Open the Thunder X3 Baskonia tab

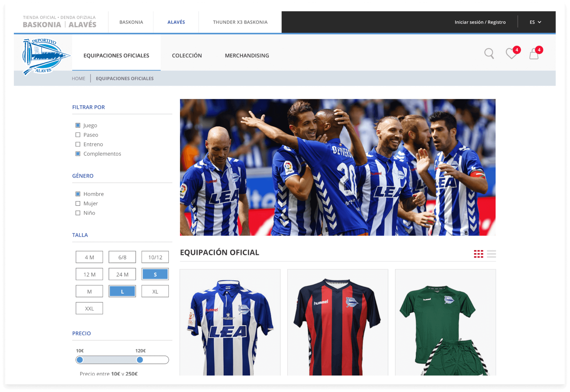tap(240, 22)
